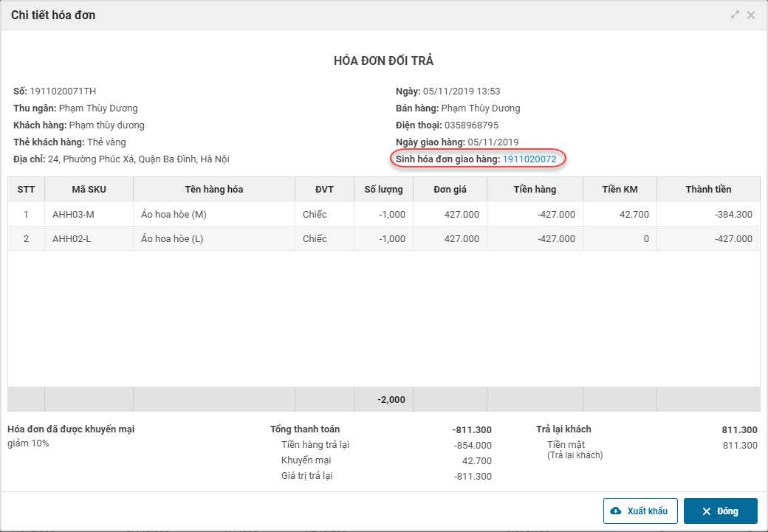Click the expand dialog icon
Viewport: 768px width, 532px height.
735,15
